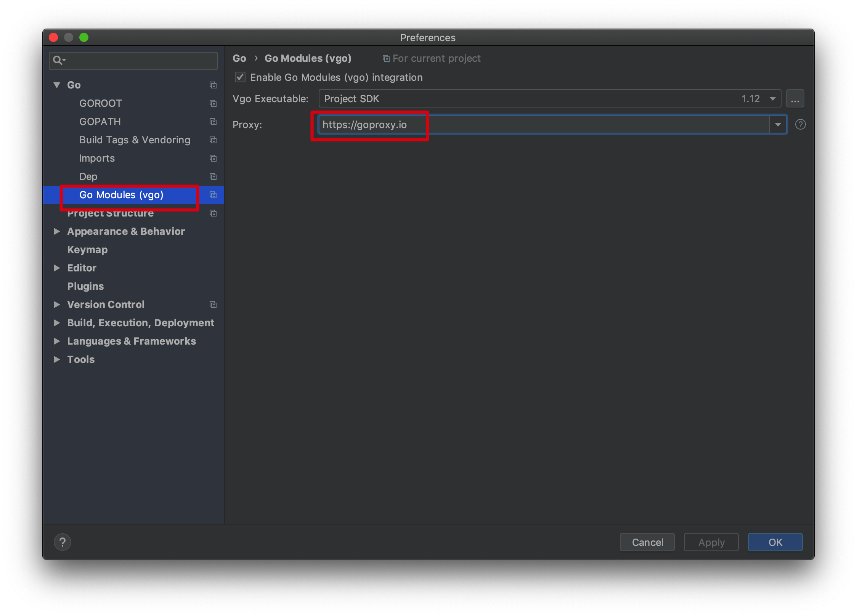The image size is (857, 616).
Task: Open the Proxy dropdown arrow
Action: tap(778, 125)
